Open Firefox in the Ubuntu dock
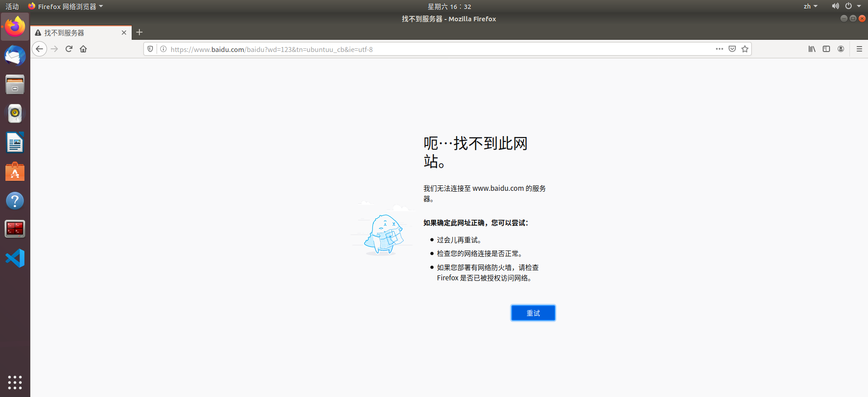The height and width of the screenshot is (397, 868). [15, 27]
